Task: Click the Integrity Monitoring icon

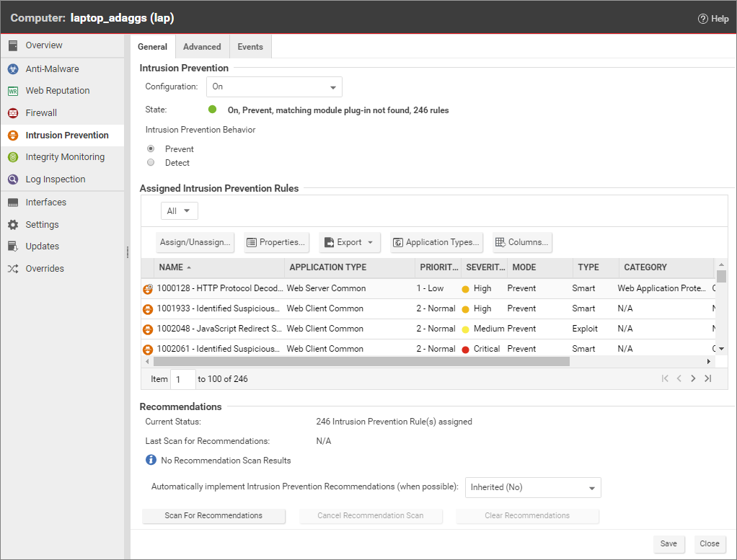Action: click(13, 157)
